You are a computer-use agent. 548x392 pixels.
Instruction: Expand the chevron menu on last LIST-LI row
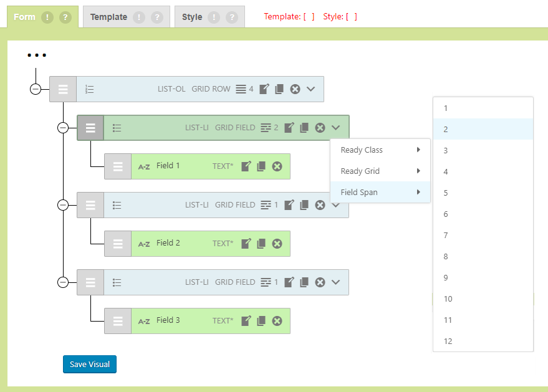point(336,282)
